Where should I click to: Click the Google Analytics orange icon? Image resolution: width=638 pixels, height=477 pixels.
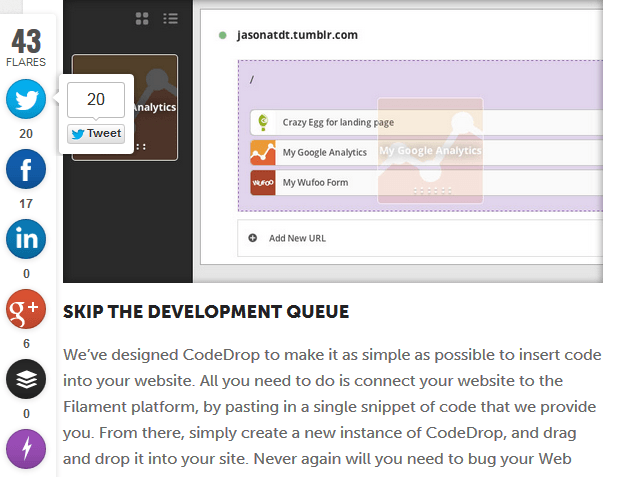(x=263, y=152)
